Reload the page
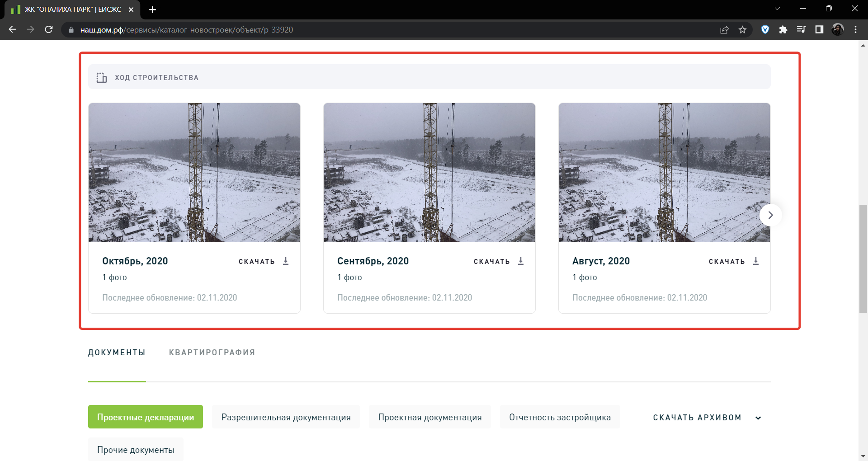 click(49, 30)
